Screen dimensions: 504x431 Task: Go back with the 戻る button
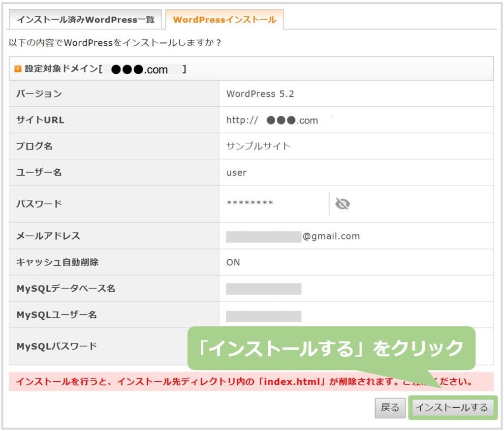390,407
